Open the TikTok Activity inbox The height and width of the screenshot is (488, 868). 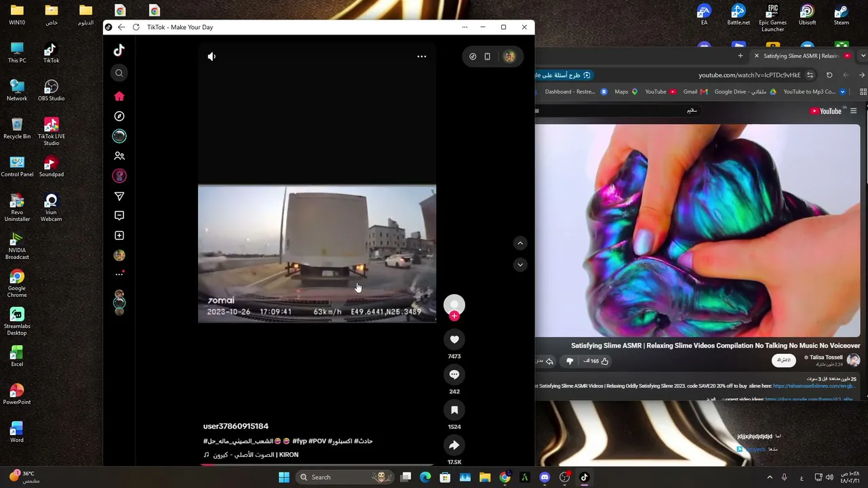[119, 216]
